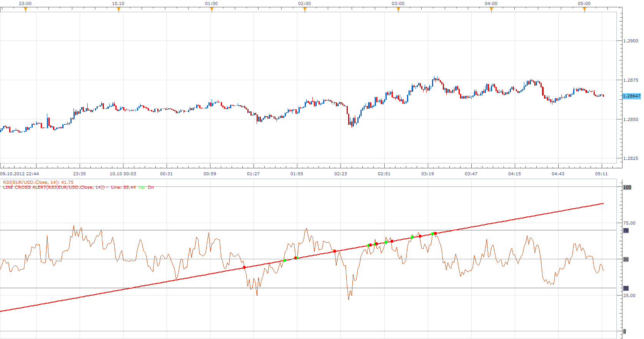Select the orange marker under 10.10 date
This screenshot has width=644, height=339.
tap(118, 10)
